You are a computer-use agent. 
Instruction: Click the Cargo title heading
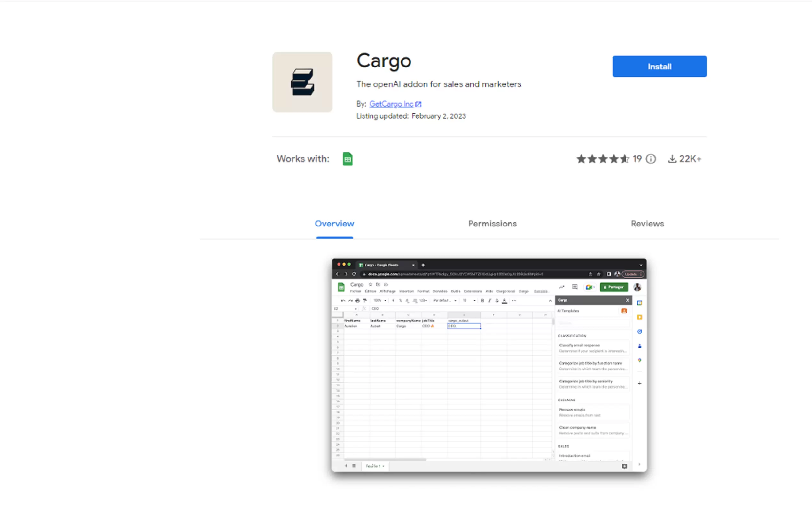point(384,61)
